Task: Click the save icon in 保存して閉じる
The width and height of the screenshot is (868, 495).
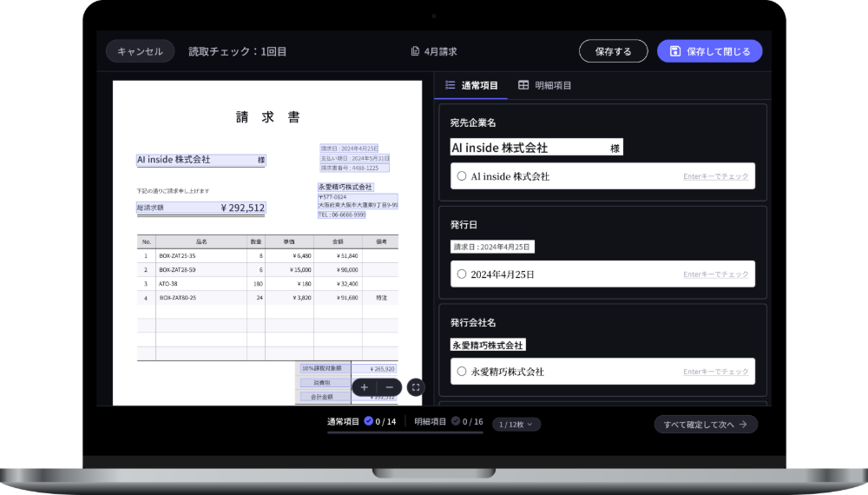Action: pos(674,51)
